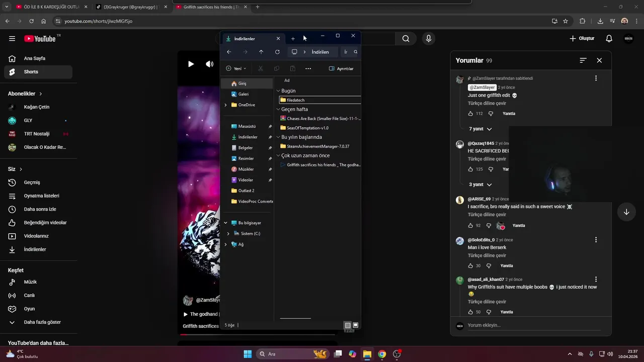Screen dimensions: 644x362
Task: Open Explorer more options ellipsis
Action: click(x=308, y=68)
